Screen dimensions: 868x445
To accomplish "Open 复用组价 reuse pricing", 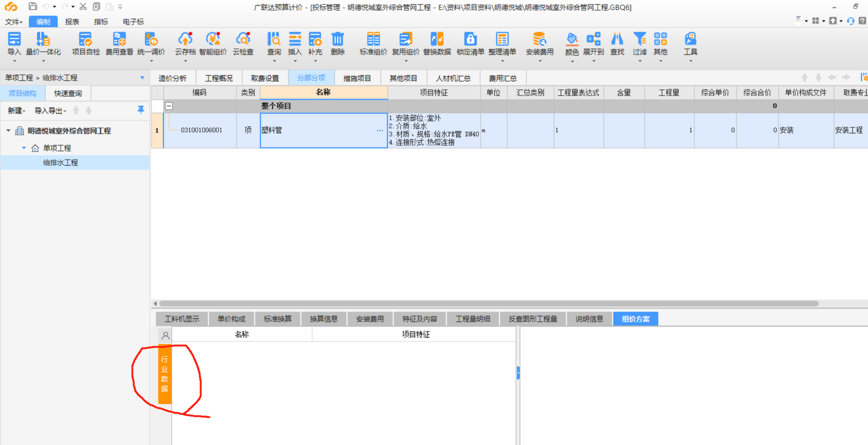I will click(x=406, y=44).
